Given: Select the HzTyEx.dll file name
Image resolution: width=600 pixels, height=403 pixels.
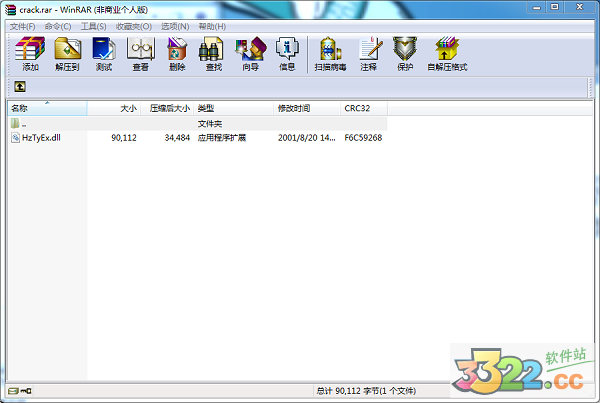Looking at the screenshot, I should click(41, 138).
